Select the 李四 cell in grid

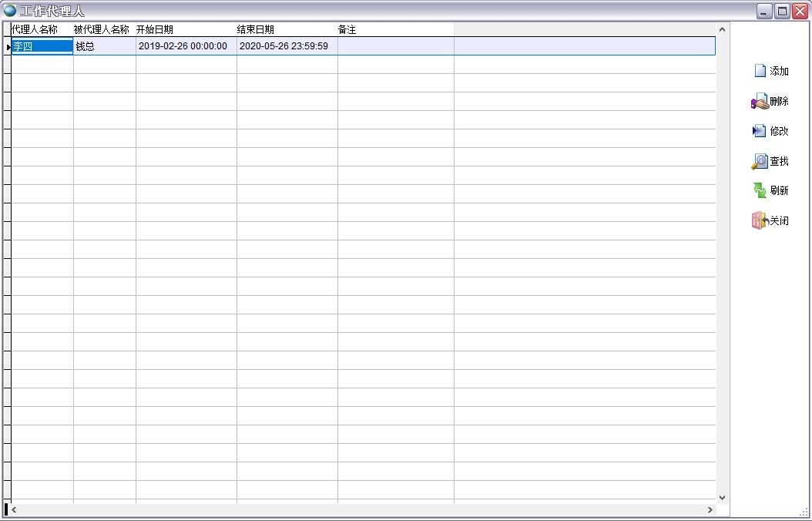click(42, 46)
